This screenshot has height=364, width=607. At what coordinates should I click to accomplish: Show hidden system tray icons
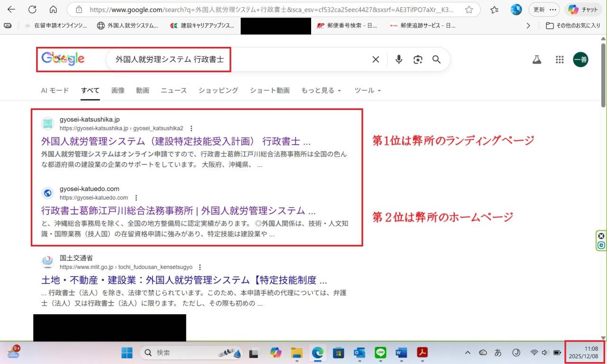coord(468,353)
